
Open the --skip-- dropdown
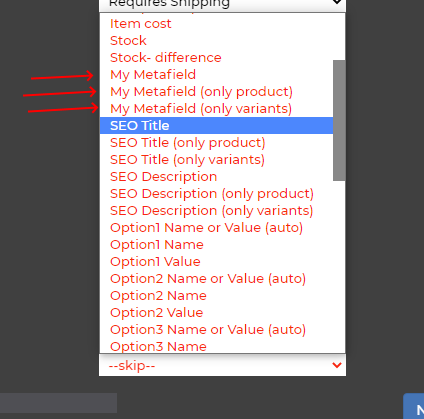pyautogui.click(x=222, y=365)
